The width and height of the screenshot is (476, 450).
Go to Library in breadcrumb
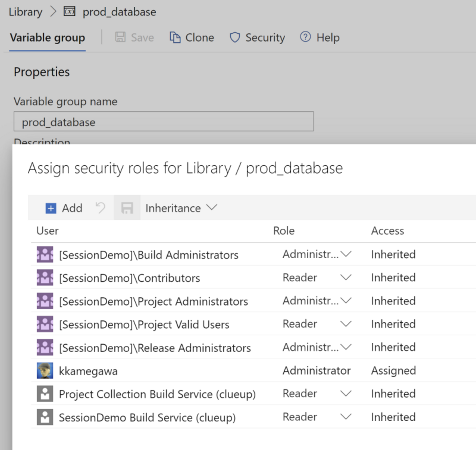pyautogui.click(x=25, y=12)
